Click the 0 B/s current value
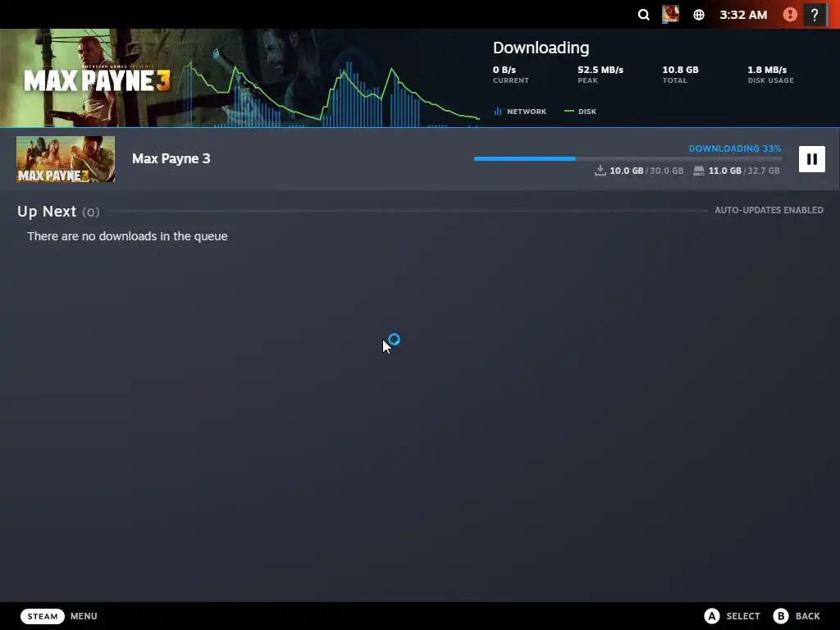The image size is (840, 630). [504, 70]
